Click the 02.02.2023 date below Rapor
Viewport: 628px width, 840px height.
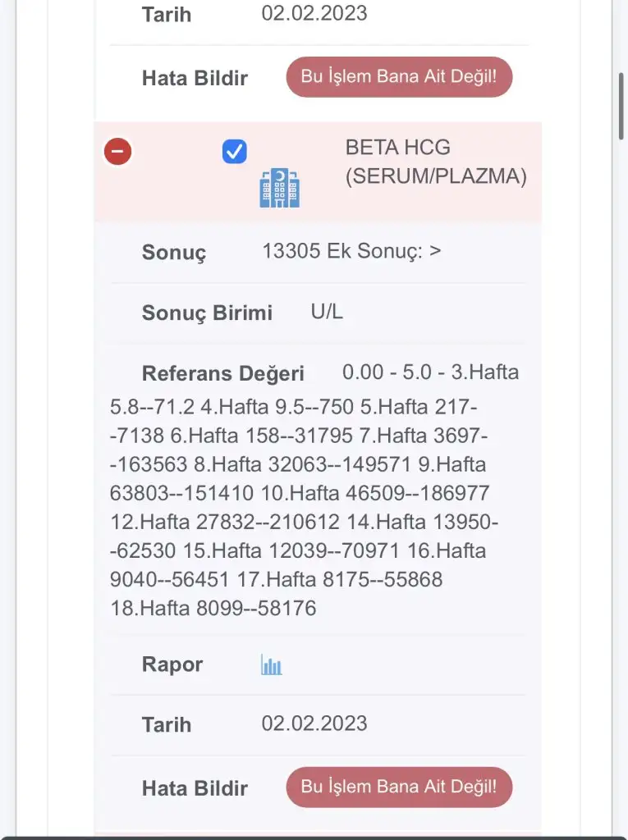point(314,724)
